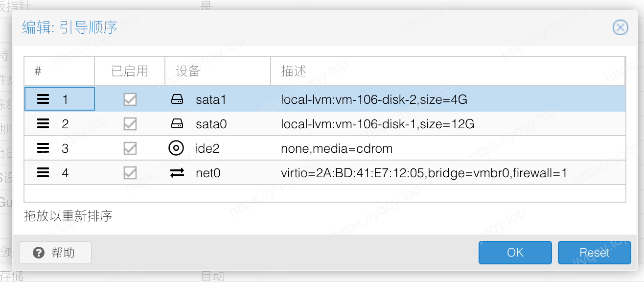Click the drag handle for sata0 row
Viewport: 644px width, 282px height.
[x=43, y=124]
